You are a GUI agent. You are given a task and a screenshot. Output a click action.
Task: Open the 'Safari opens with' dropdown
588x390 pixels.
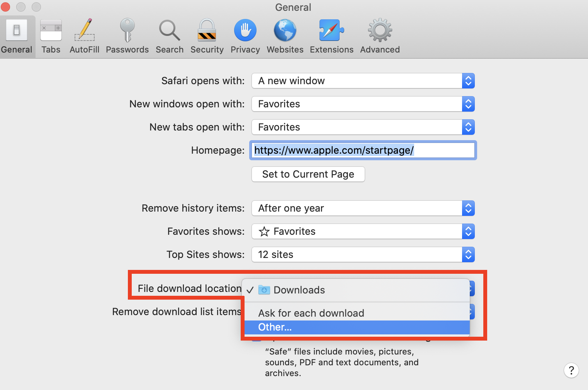[363, 81]
